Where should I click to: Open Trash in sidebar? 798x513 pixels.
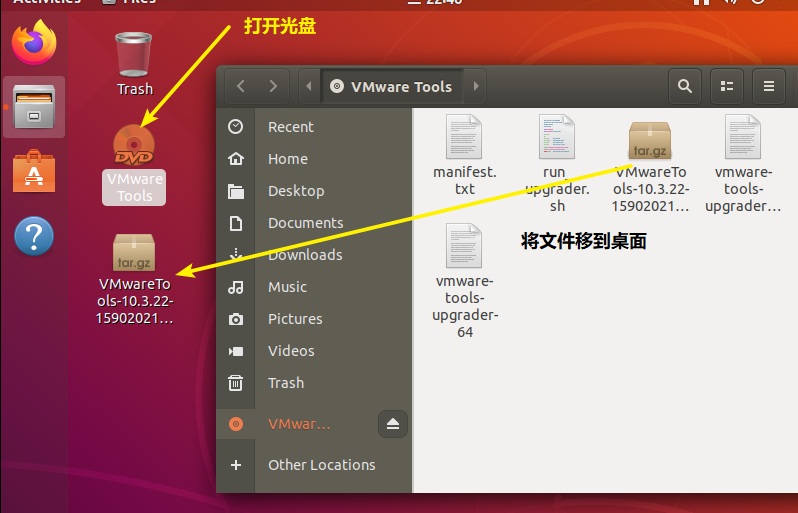(x=314, y=383)
